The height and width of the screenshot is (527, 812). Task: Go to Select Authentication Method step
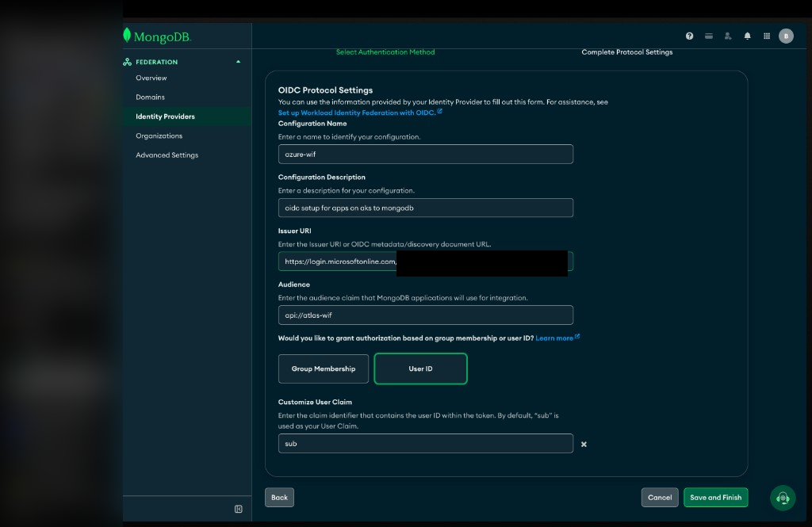click(x=385, y=52)
